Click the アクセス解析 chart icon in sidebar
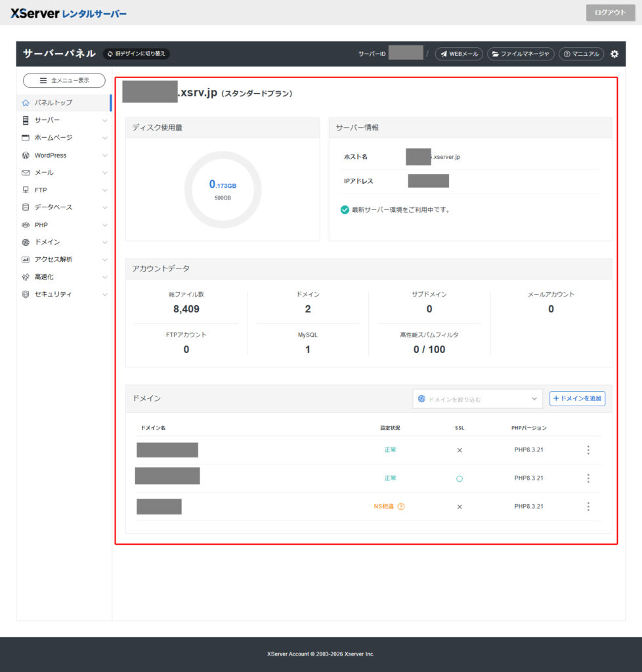The image size is (642, 672). click(x=26, y=260)
